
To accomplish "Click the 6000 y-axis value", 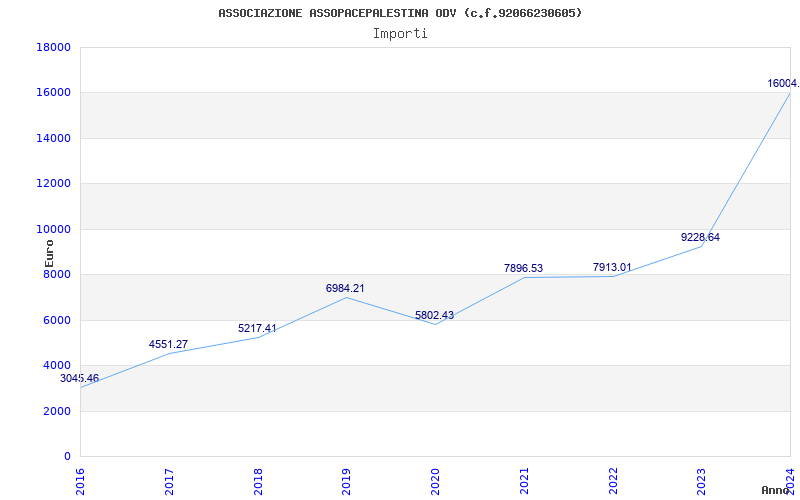I will click(57, 320).
